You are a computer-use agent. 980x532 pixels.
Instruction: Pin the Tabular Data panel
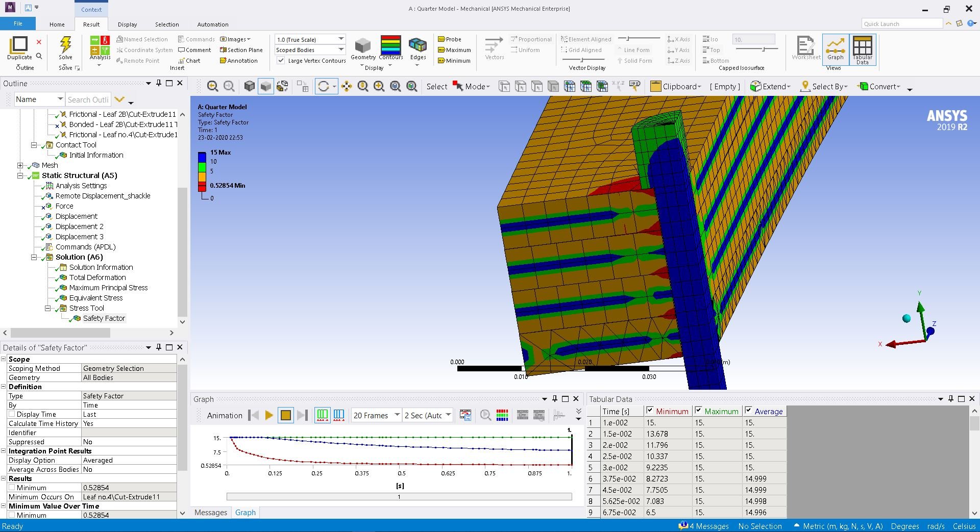pos(951,399)
